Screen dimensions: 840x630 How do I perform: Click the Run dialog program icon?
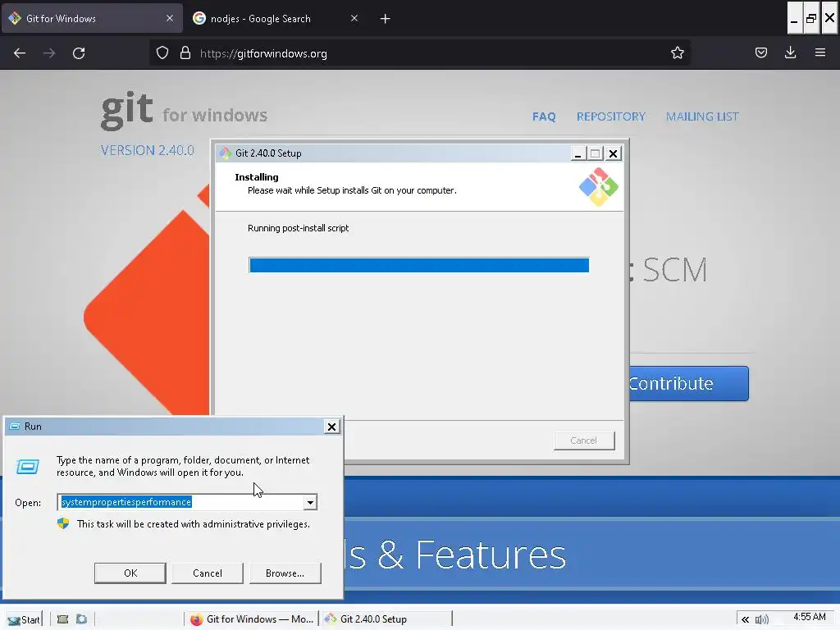pos(27,466)
